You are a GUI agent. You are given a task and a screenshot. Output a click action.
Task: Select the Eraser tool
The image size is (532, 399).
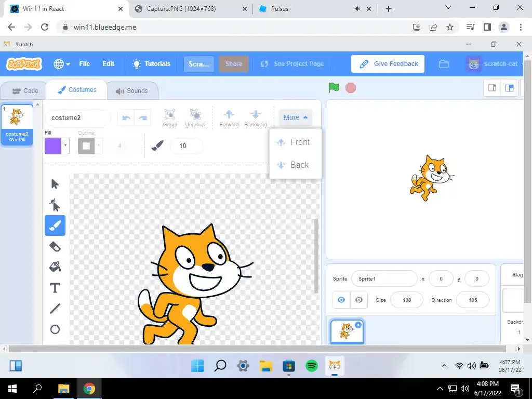point(55,247)
